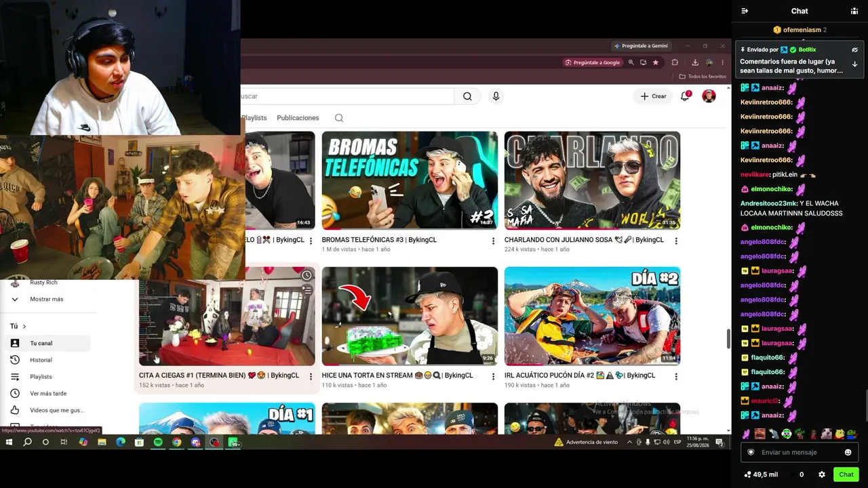The height and width of the screenshot is (488, 868).
Task: Expand the 'Tú' section chevron
Action: (24, 326)
